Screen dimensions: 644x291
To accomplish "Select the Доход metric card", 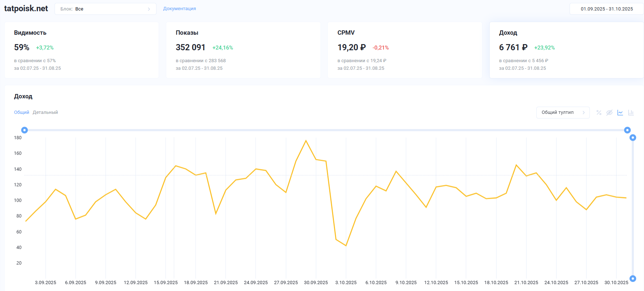I will coord(566,50).
